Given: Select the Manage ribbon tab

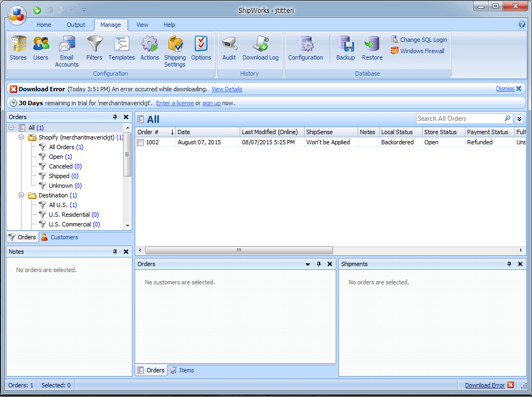Looking at the screenshot, I should click(x=110, y=25).
